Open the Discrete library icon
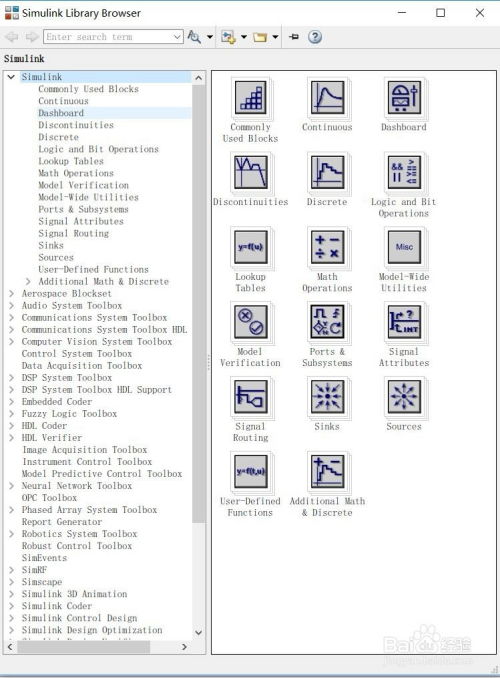The height and width of the screenshot is (678, 500). click(x=327, y=173)
